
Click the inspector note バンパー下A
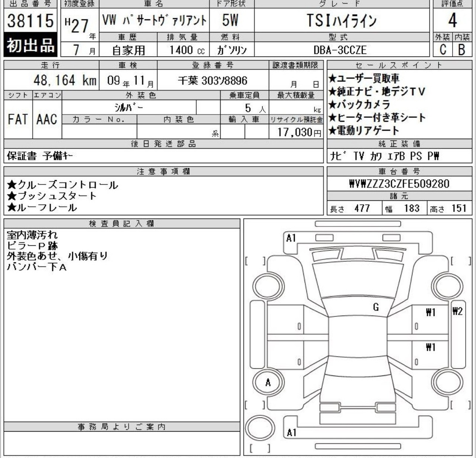tap(37, 267)
